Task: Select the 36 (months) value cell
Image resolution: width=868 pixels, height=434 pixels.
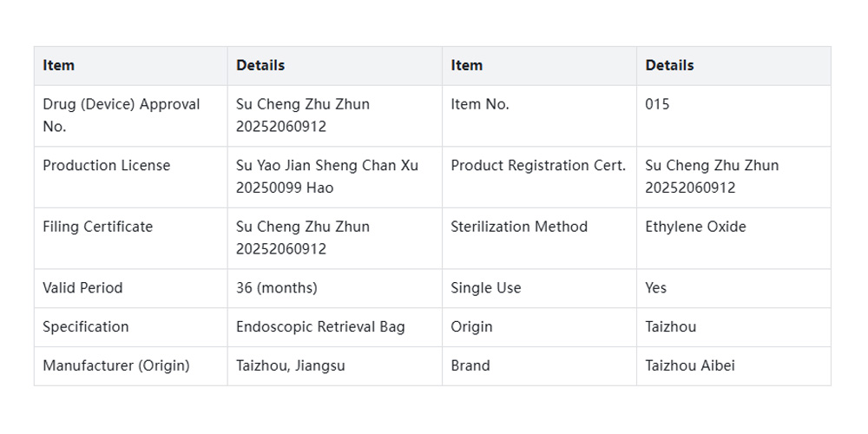Action: pyautogui.click(x=277, y=288)
